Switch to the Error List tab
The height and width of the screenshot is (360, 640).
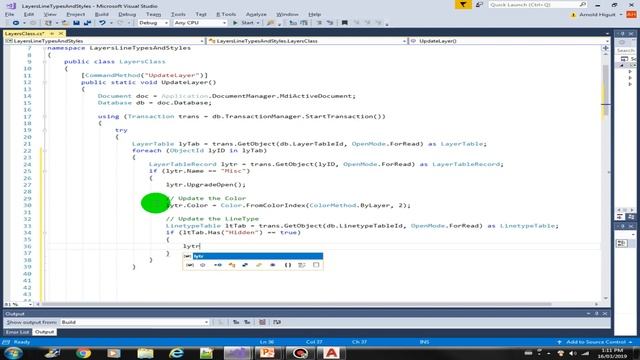pos(17,332)
